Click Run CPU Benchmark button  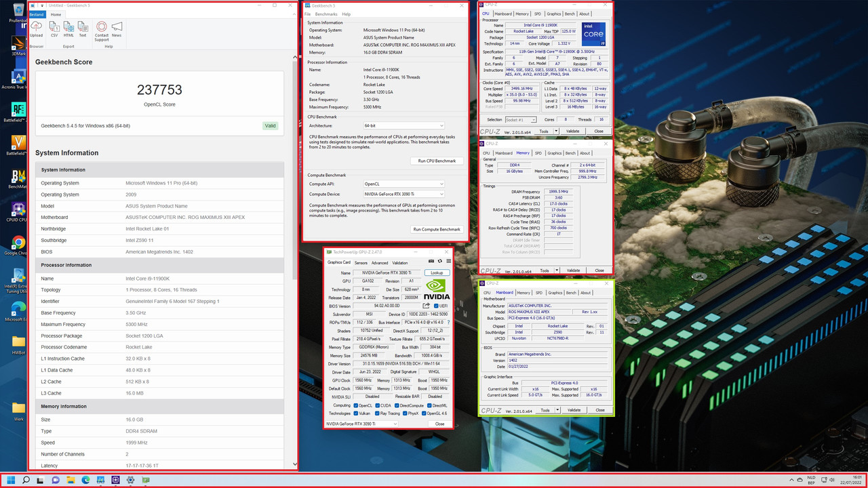437,161
